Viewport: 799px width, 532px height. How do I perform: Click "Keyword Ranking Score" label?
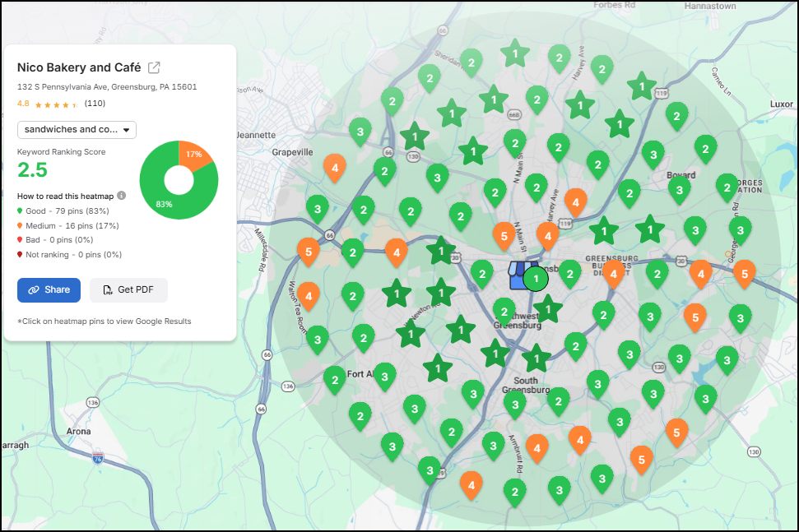click(61, 152)
